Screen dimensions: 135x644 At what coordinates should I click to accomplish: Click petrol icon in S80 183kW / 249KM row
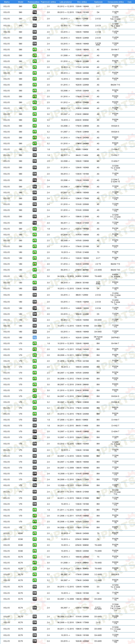coord(35,108)
